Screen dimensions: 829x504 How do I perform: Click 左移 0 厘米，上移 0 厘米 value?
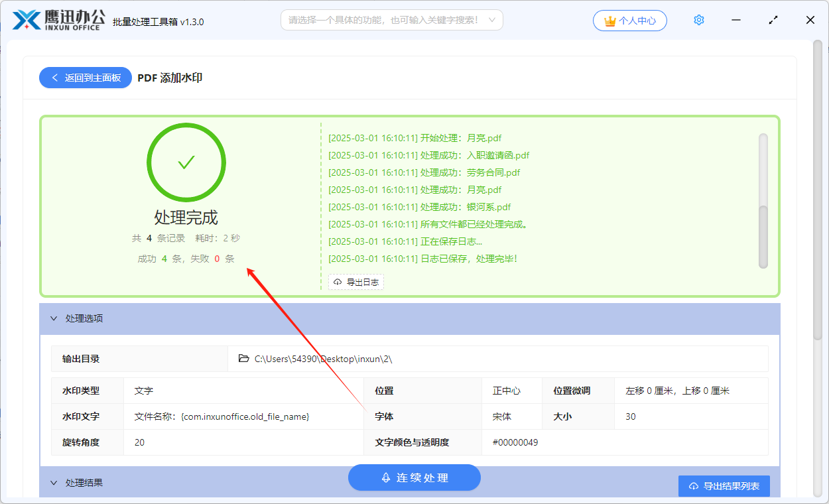(x=678, y=391)
